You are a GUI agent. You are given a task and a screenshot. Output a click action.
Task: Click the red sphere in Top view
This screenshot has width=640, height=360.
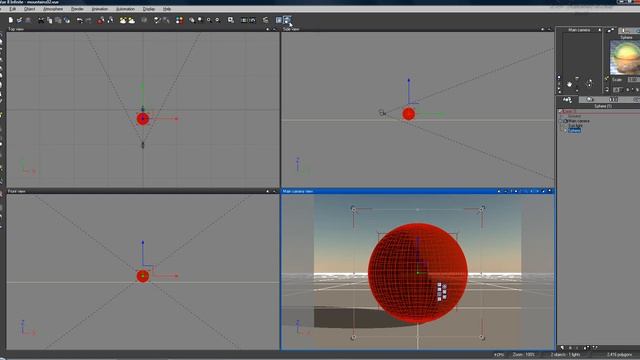click(x=143, y=119)
